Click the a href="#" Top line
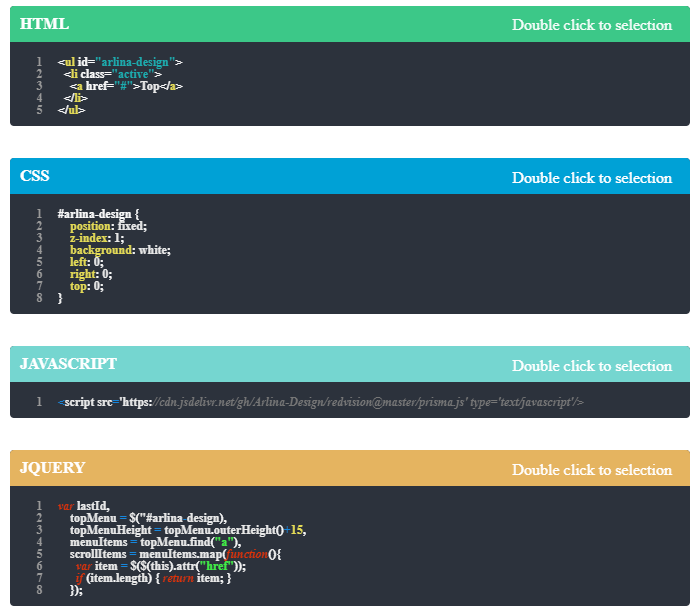The width and height of the screenshot is (697, 609). [126, 86]
